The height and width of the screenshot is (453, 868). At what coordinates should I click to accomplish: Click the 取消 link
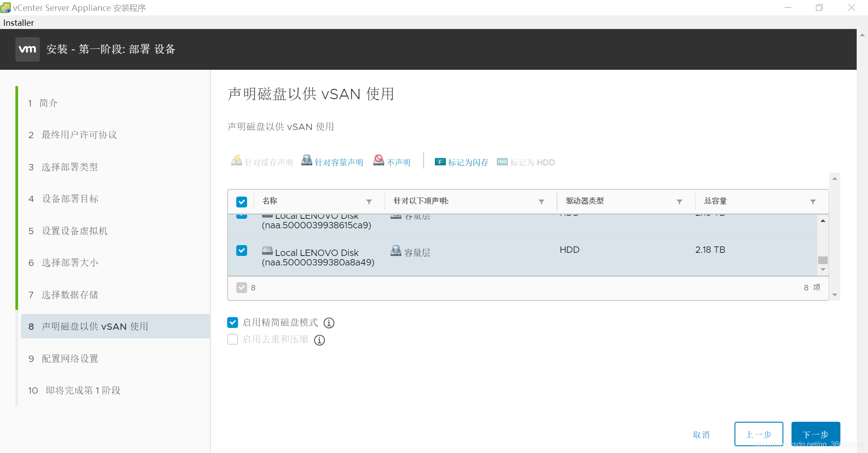click(x=701, y=435)
